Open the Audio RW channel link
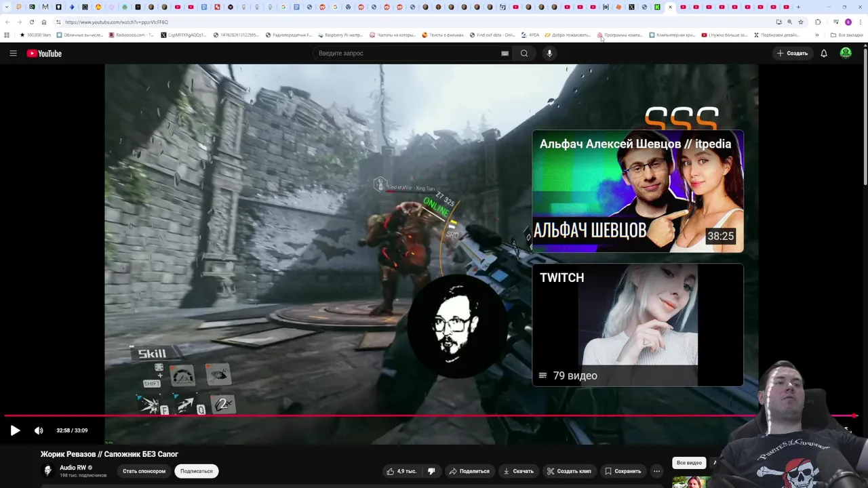868x488 pixels. point(73,468)
